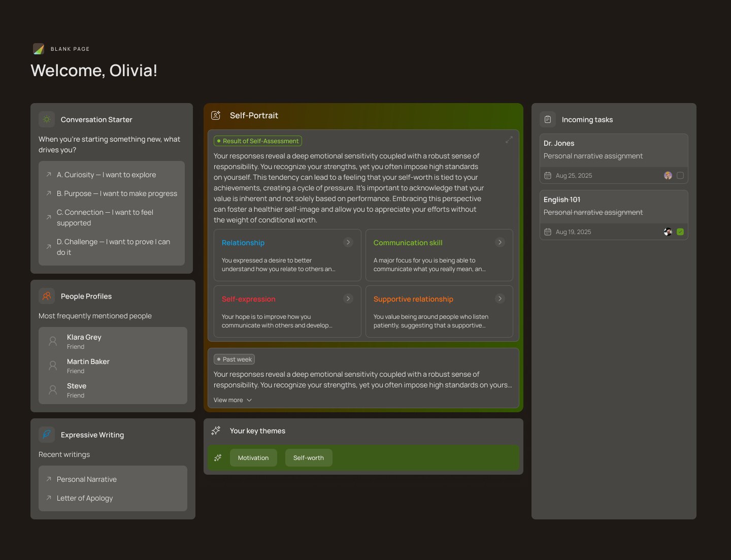The width and height of the screenshot is (731, 560).
Task: Open the People Profiles panel icon
Action: (47, 296)
